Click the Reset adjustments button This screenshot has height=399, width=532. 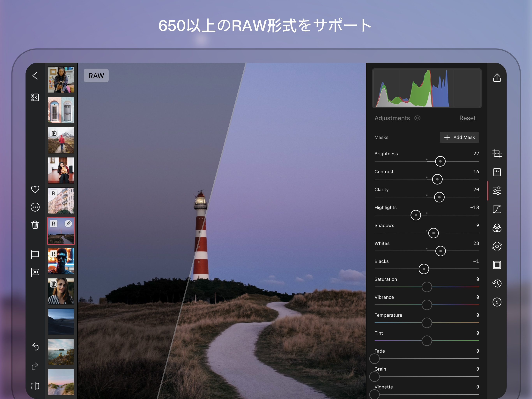click(x=467, y=118)
